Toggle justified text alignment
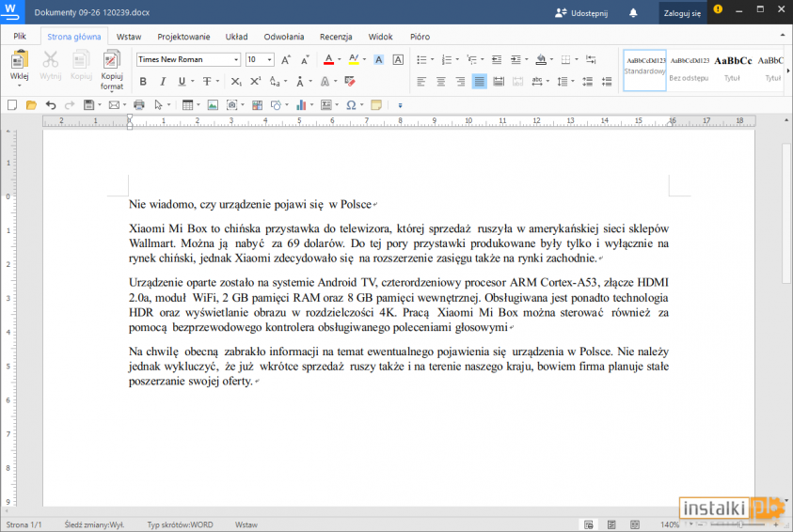The height and width of the screenshot is (532, 793). 480,82
